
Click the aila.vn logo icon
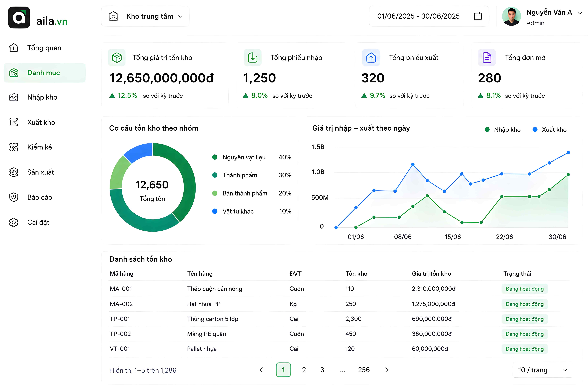pyautogui.click(x=19, y=18)
